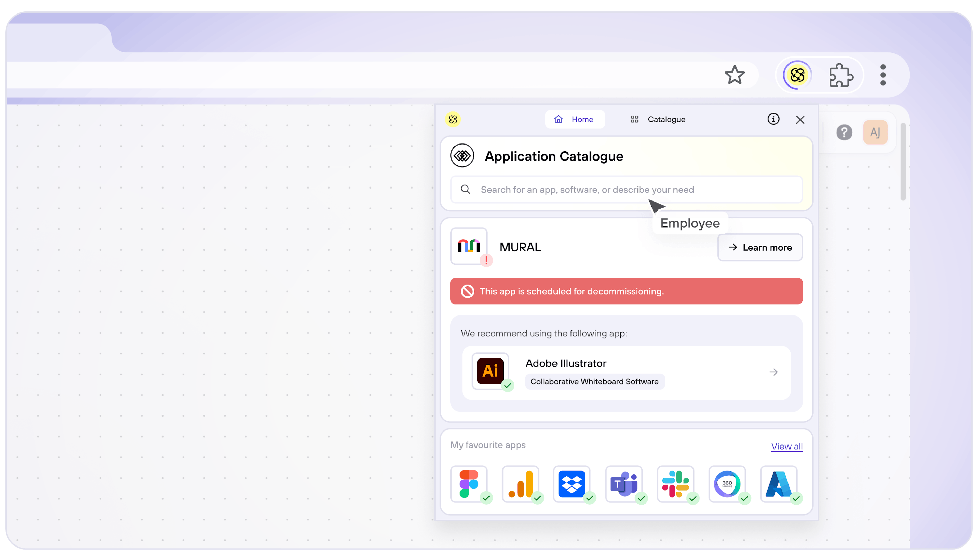Screen dimensions: 978x560
Task: Open the Adobe Illustrator recommendation arrow
Action: pos(773,372)
